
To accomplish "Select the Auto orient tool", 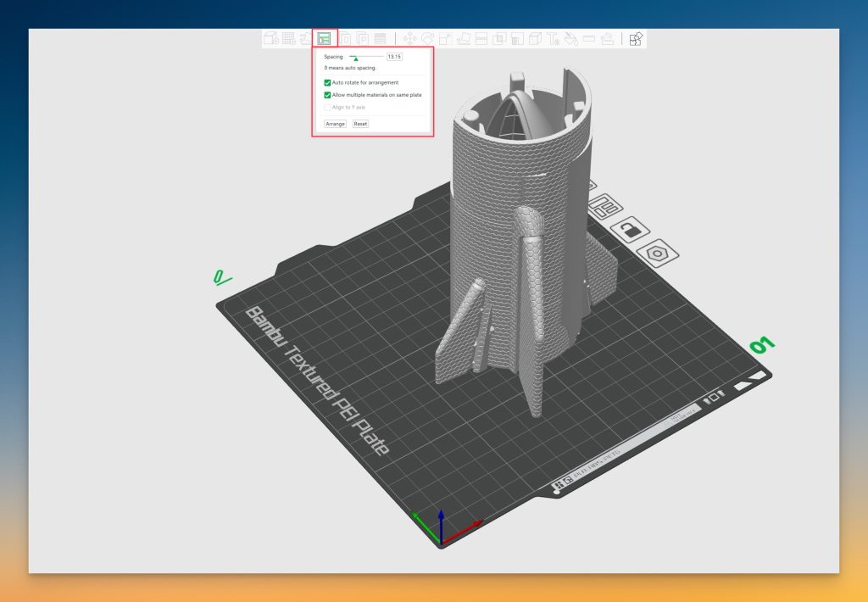I will [x=306, y=39].
